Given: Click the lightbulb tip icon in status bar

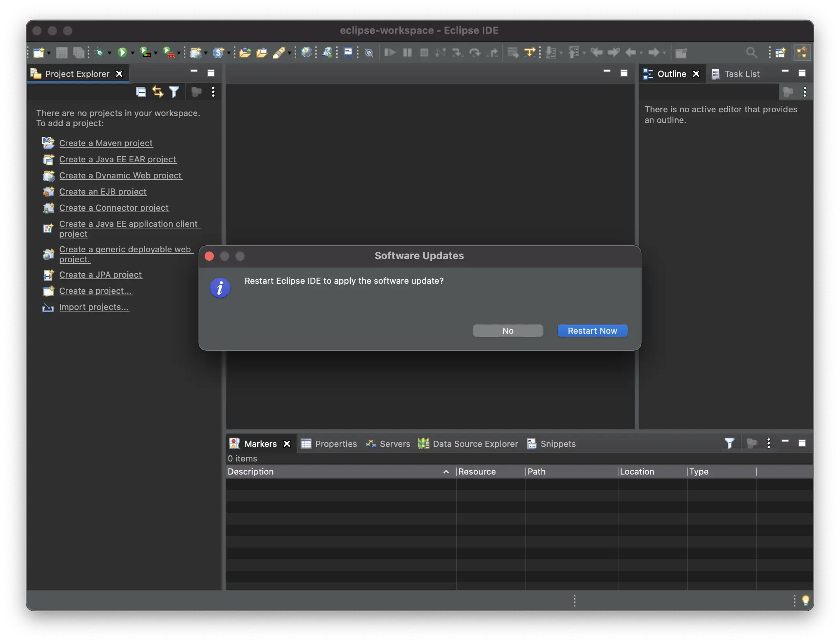Looking at the screenshot, I should coord(805,600).
